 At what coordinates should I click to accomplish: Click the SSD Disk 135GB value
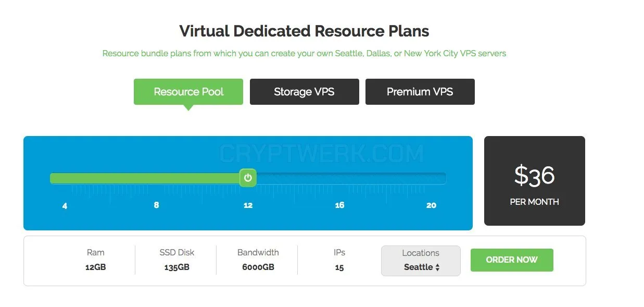pyautogui.click(x=177, y=267)
